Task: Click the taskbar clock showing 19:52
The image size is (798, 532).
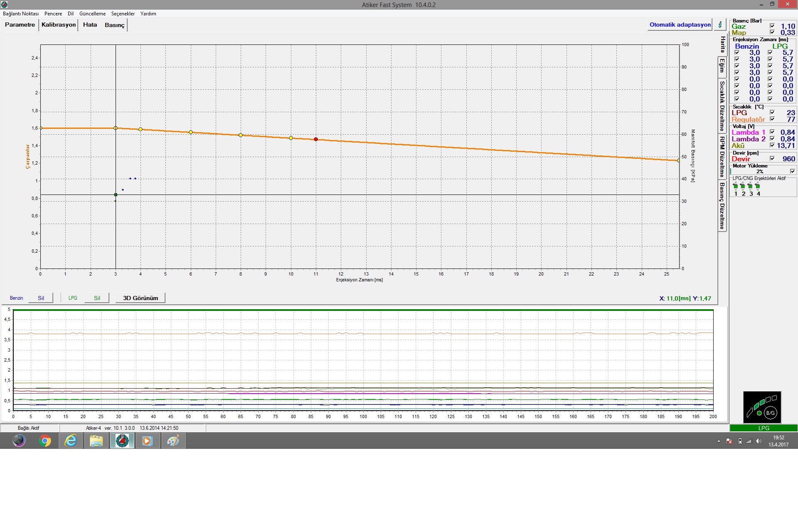Action: point(778,441)
